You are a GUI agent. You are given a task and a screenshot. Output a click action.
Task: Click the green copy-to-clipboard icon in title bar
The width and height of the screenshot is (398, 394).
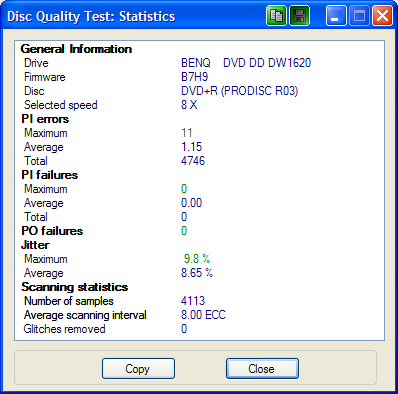point(276,15)
